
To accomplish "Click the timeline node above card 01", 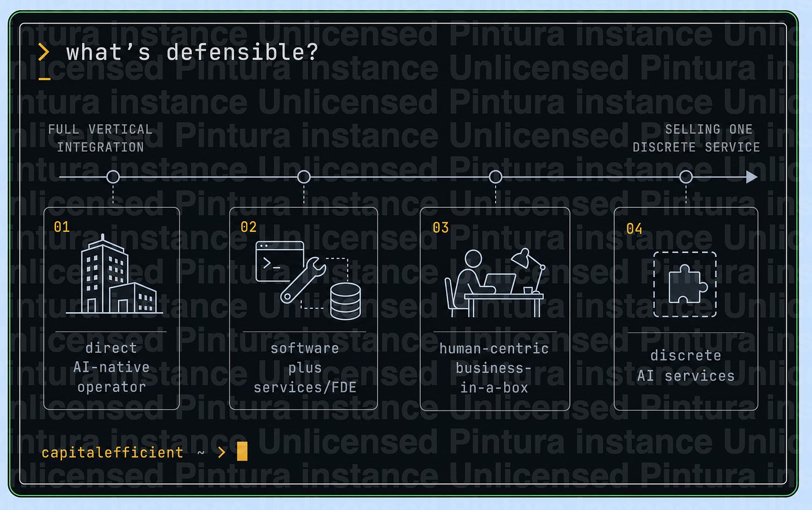I will [113, 177].
